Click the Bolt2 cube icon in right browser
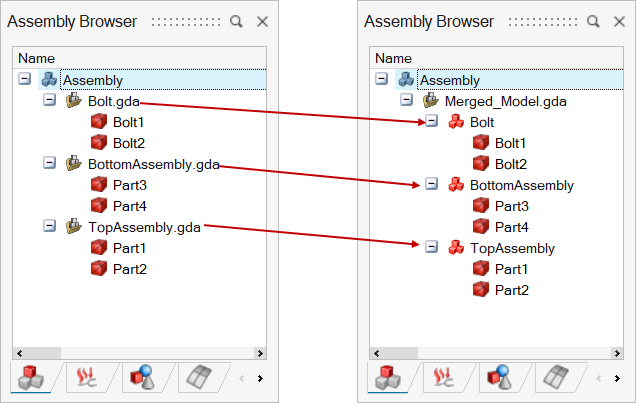Viewport: 636px width, 403px height. coord(481,163)
